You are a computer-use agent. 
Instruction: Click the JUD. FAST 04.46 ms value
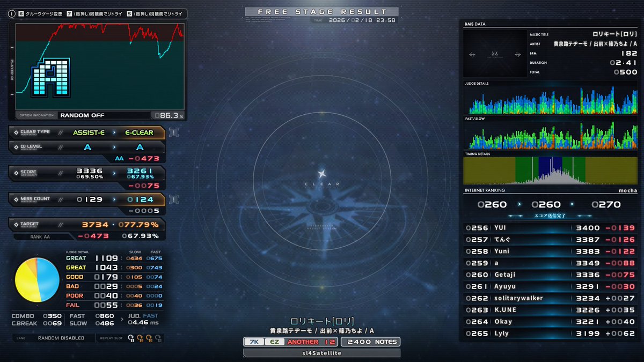143,323
